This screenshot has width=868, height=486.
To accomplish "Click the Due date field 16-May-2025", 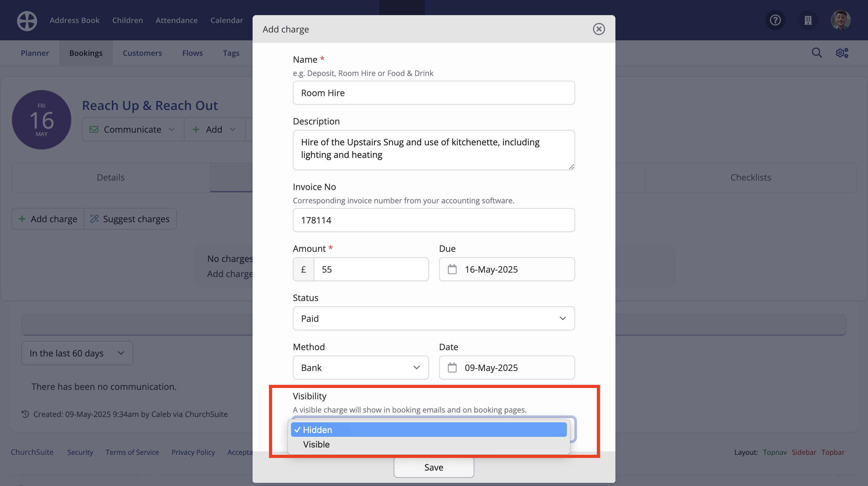I will click(506, 269).
